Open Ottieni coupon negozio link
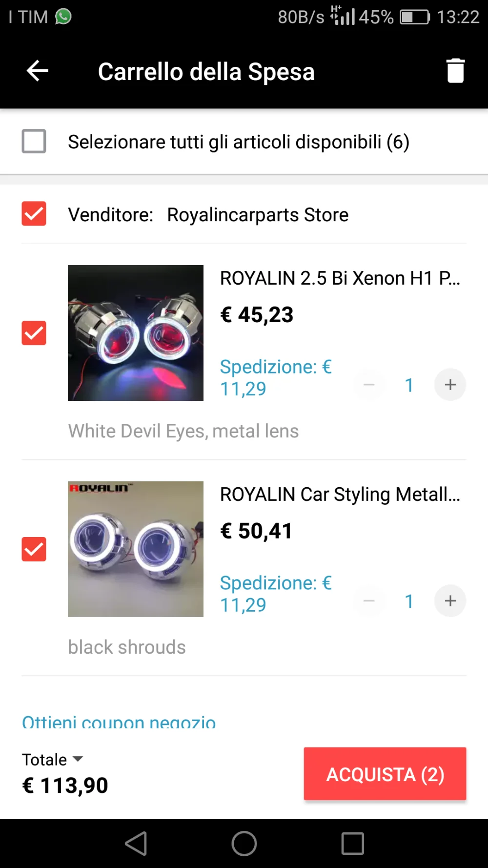 click(119, 722)
